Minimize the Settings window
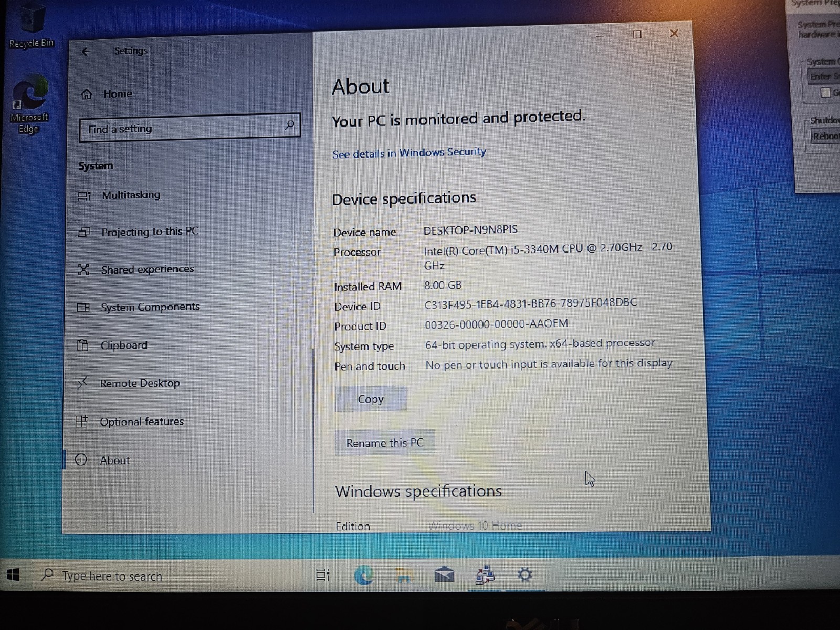This screenshot has height=630, width=840. (x=601, y=35)
